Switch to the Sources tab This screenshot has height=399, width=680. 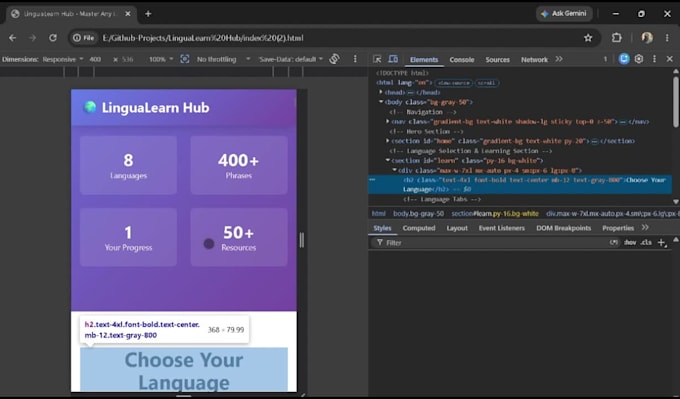pyautogui.click(x=497, y=60)
